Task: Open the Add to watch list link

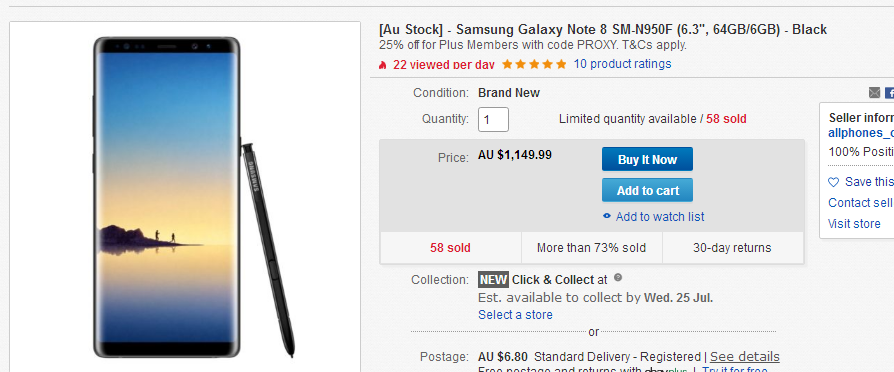Action: tap(660, 217)
